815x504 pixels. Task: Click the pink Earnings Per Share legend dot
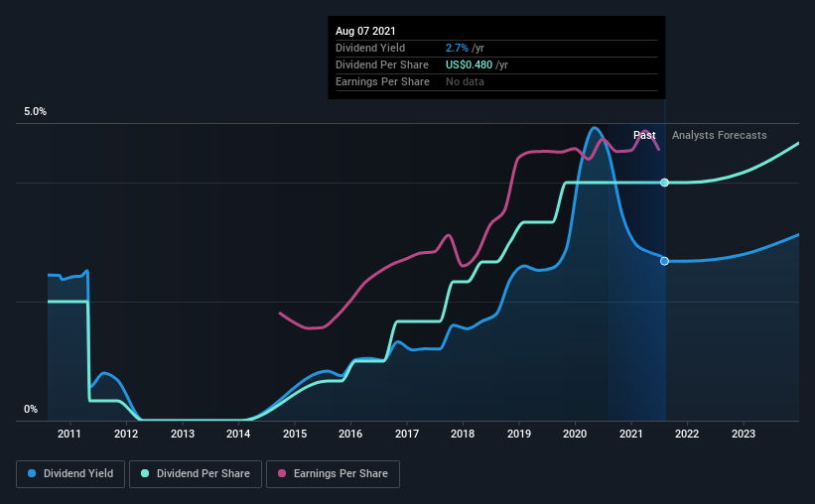pos(282,473)
